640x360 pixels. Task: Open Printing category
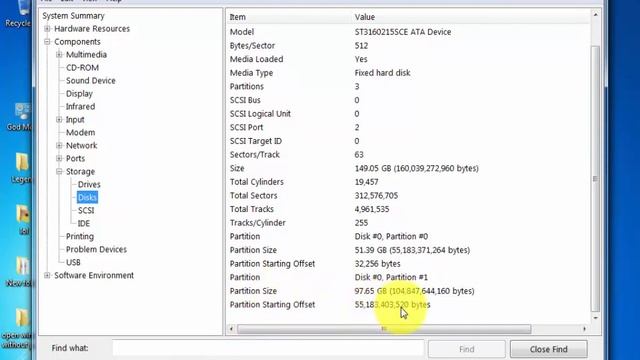(80, 236)
